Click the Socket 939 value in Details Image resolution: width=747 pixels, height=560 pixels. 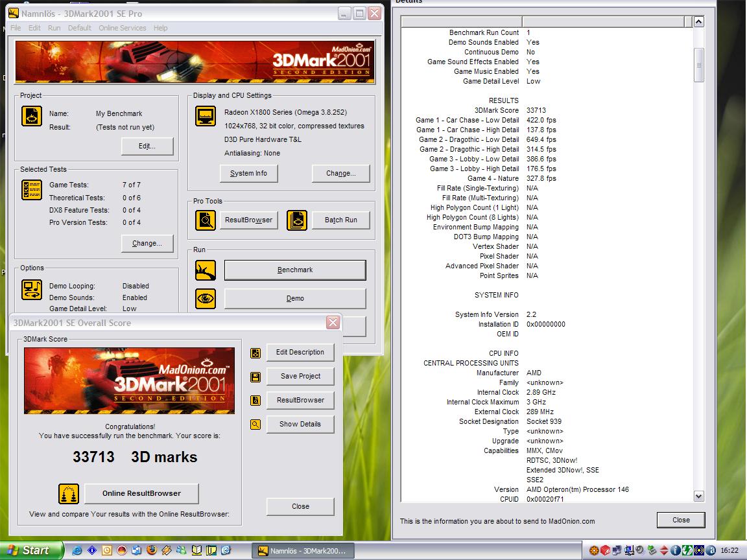543,421
